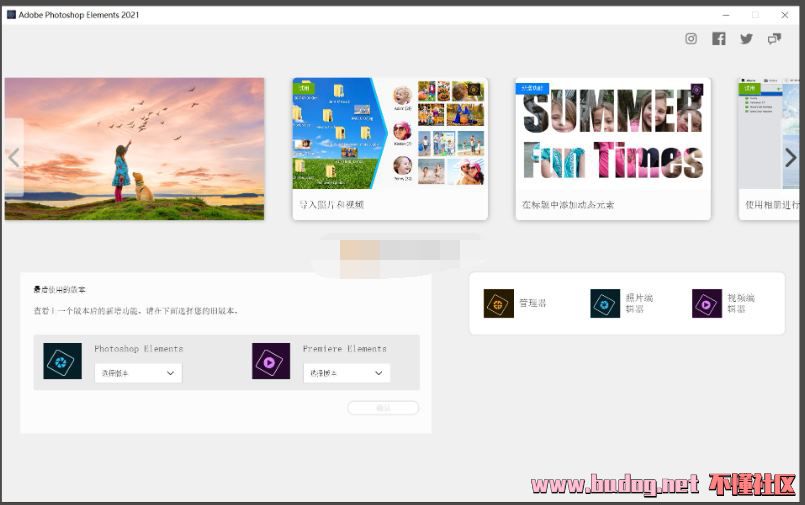Launch the Organizer (管理器) app icon
The height and width of the screenshot is (505, 805).
499,303
